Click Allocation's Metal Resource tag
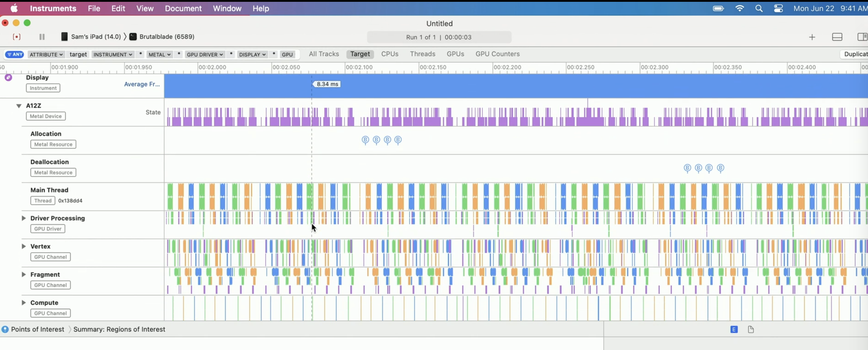This screenshot has width=868, height=350. [53, 144]
